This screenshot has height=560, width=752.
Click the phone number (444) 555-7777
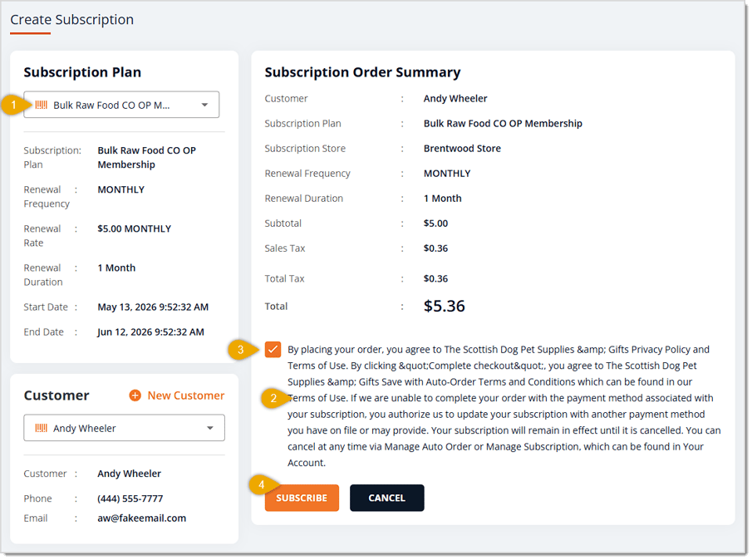pyautogui.click(x=130, y=499)
